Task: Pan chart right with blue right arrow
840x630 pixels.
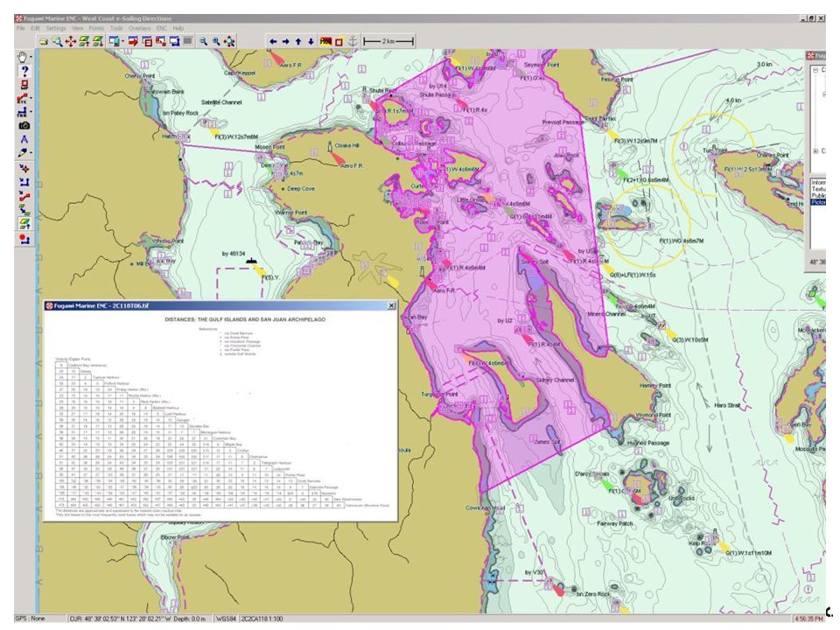Action: tap(285, 41)
